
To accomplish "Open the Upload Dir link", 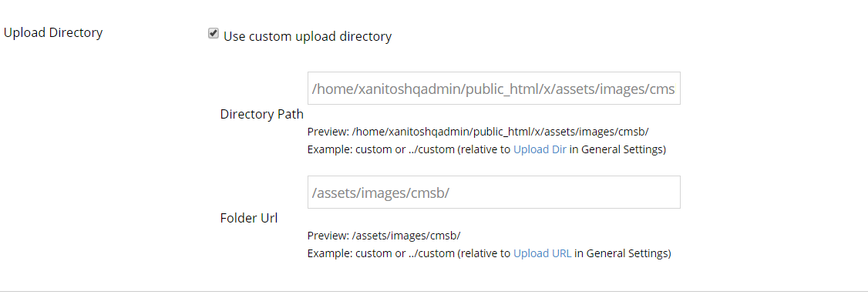I will [540, 149].
